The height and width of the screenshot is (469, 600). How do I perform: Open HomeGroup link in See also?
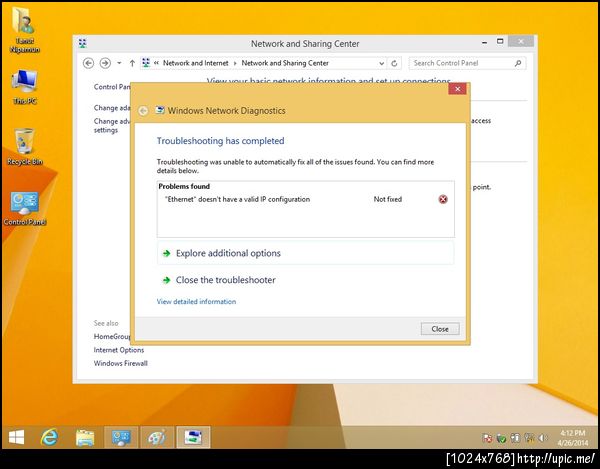tap(112, 337)
